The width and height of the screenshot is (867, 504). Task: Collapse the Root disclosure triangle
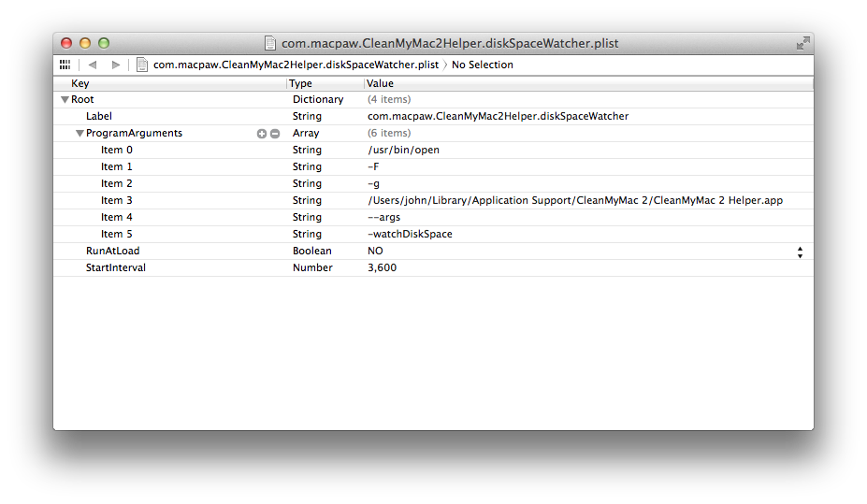(65, 99)
